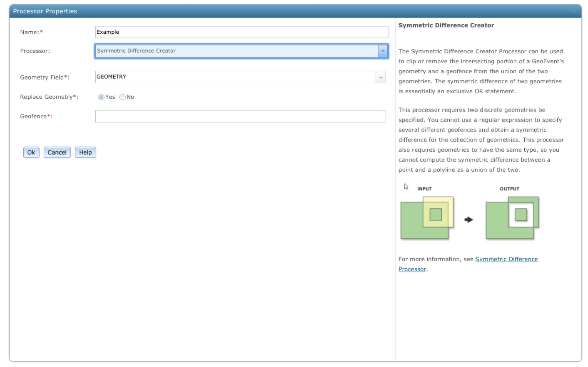Click the empty Geofence input field
This screenshot has height=367, width=588.
click(x=241, y=116)
